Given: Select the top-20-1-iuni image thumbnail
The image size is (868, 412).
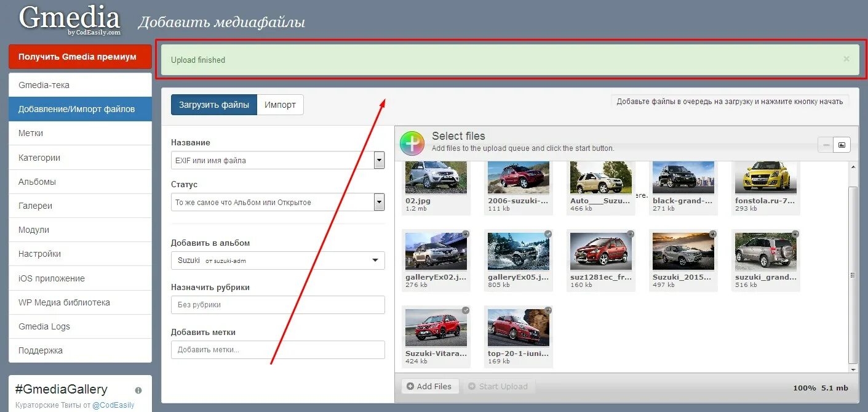Looking at the screenshot, I should [518, 328].
